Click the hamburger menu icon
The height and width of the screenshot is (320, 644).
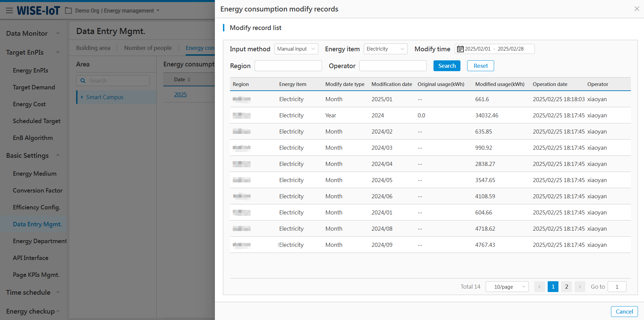(x=9, y=10)
